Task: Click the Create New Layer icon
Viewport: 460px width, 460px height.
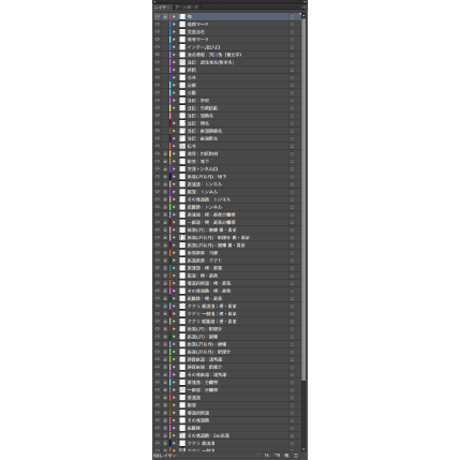Action: (286, 455)
